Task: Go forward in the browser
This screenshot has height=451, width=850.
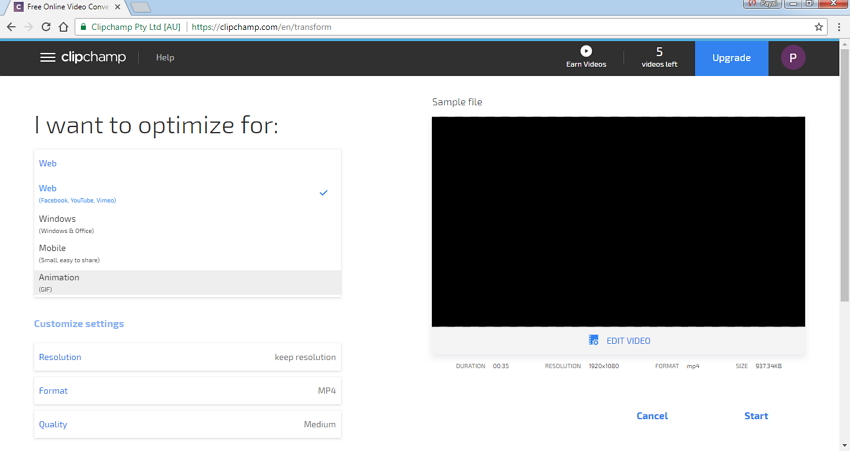Action: pyautogui.click(x=29, y=27)
